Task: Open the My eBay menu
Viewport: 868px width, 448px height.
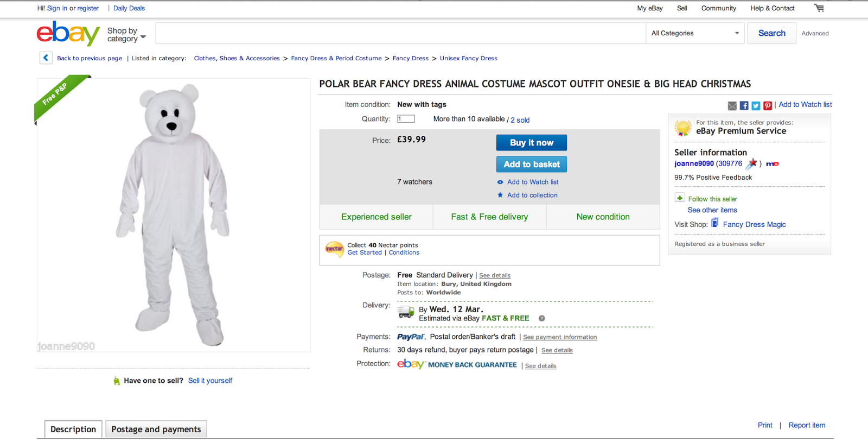Action: (650, 8)
